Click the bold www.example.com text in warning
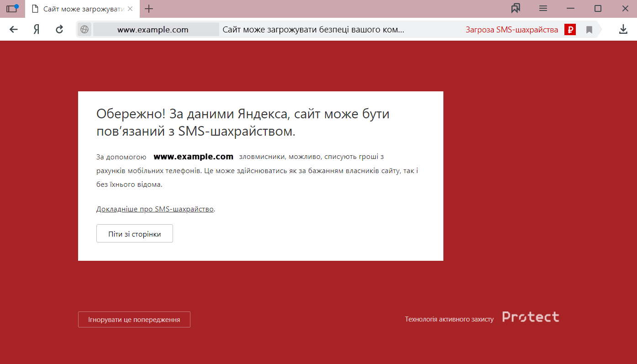637x364 pixels. [x=193, y=157]
